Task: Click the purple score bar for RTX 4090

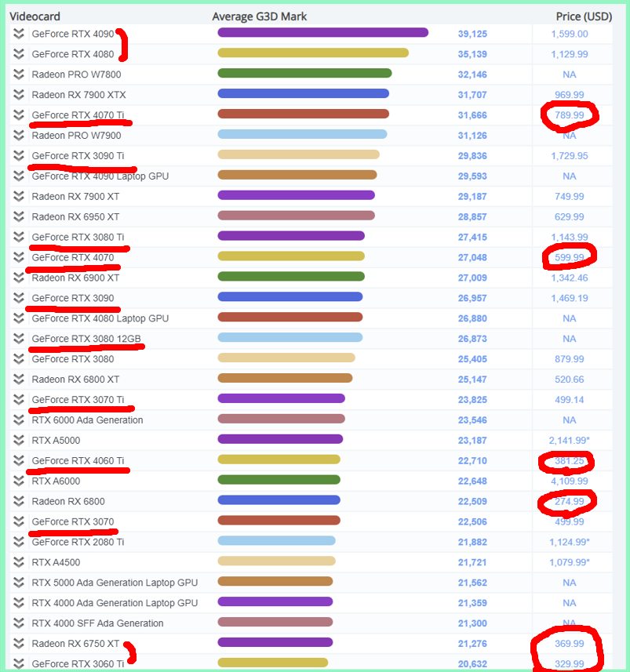Action: point(323,33)
